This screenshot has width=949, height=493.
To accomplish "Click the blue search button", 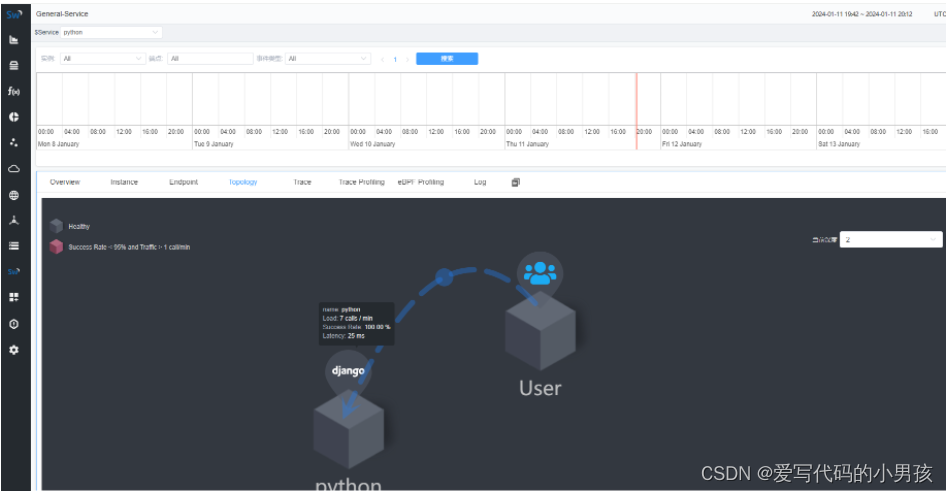I will [x=447, y=59].
